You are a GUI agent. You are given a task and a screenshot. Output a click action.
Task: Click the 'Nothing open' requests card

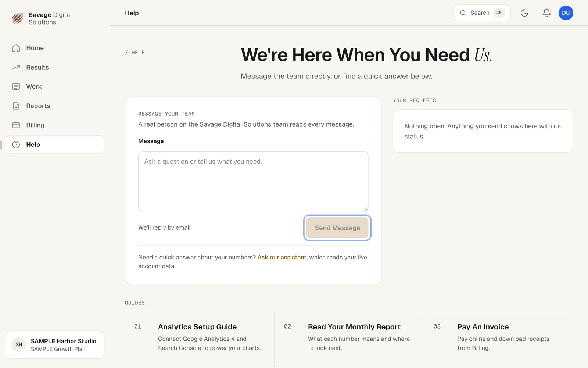tap(483, 131)
